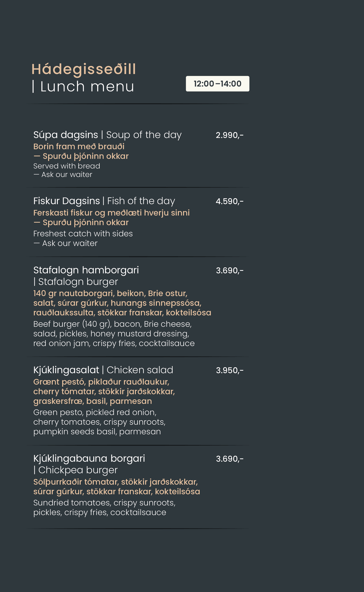The image size is (364, 592).
Task: Select the 'Green pesto, pickled red onion' text
Action: click(x=95, y=412)
